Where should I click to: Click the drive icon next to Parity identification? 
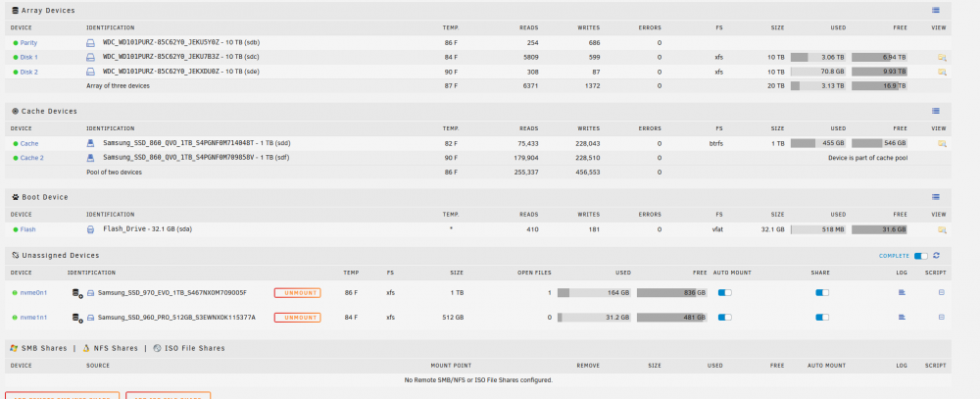[89, 43]
